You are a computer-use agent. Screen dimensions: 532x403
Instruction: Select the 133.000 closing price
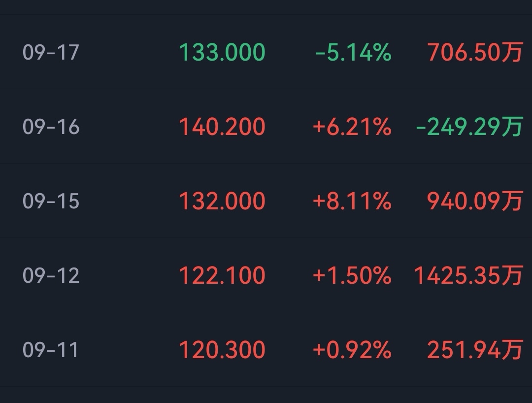click(x=222, y=52)
